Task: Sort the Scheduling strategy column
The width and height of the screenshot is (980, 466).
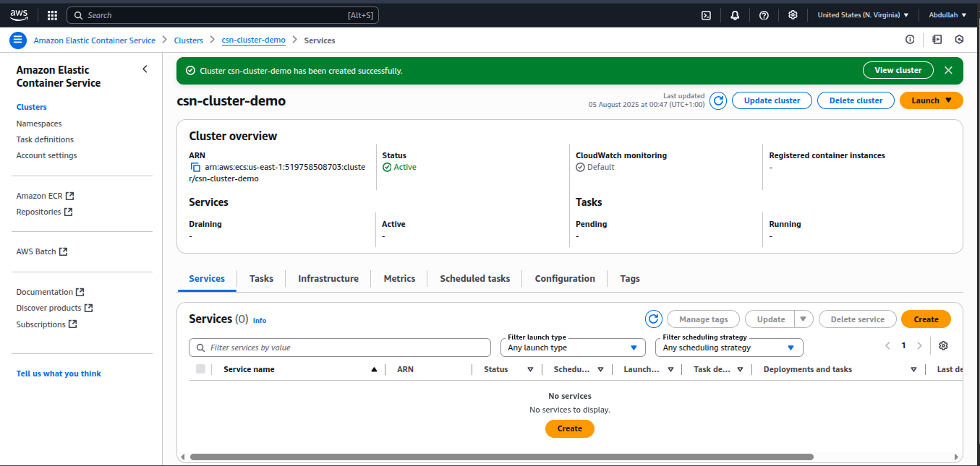Action: pos(600,369)
